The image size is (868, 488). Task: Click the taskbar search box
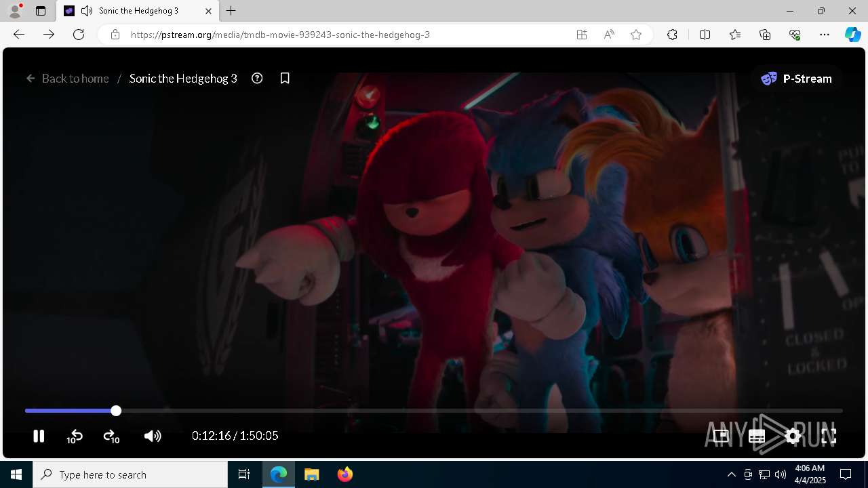coord(130,474)
